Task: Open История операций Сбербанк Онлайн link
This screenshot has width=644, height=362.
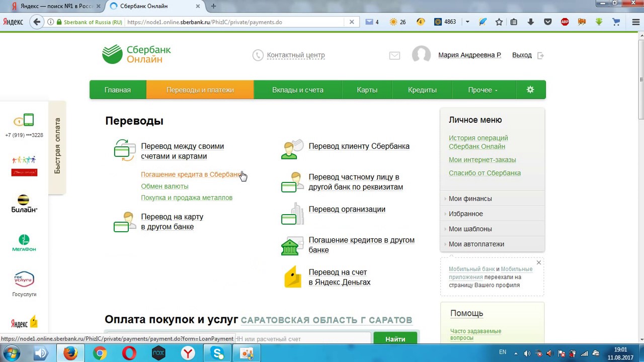Action: (478, 142)
